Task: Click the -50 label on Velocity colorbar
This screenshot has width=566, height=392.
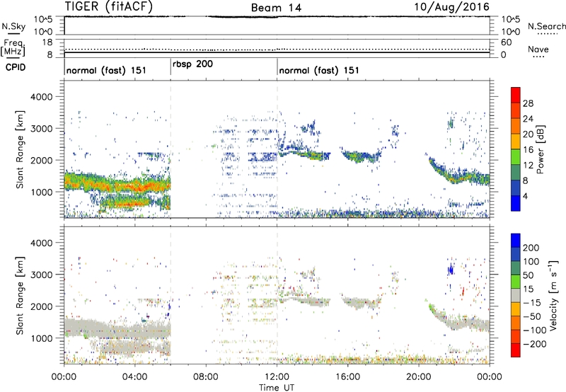Action: [x=533, y=316]
